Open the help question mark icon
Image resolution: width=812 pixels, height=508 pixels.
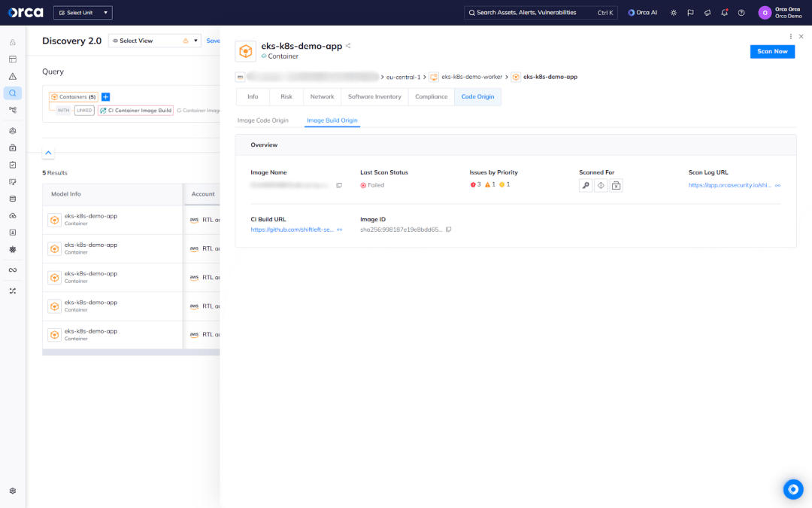[x=741, y=13]
